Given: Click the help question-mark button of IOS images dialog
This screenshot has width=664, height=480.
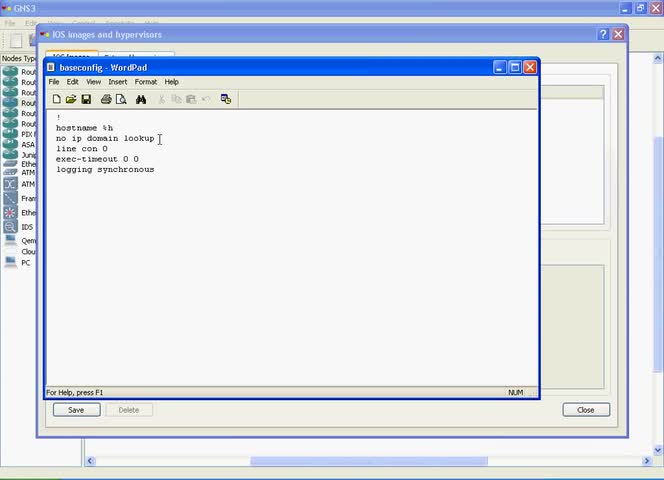Looking at the screenshot, I should click(603, 34).
